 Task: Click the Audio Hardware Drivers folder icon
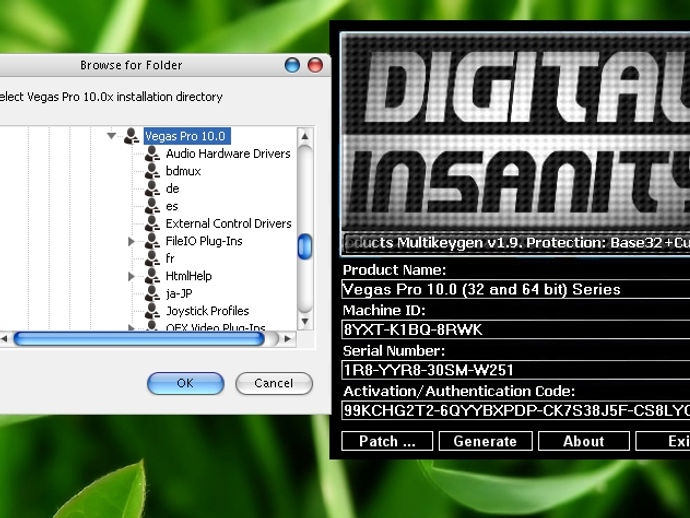152,153
